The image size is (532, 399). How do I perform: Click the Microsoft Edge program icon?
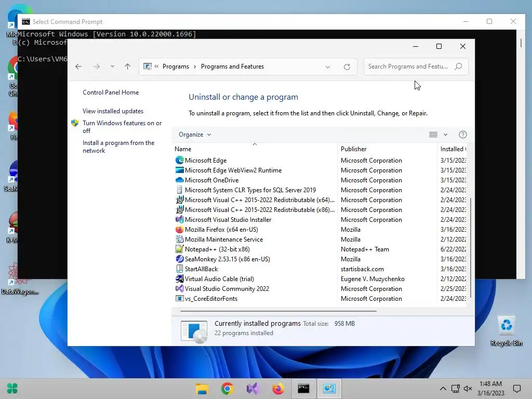179,160
